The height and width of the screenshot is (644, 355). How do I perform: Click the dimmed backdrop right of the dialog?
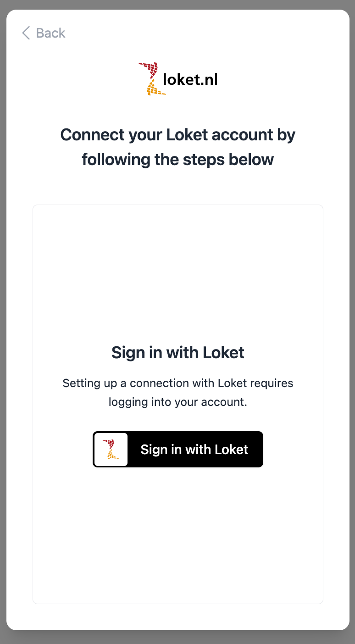[352, 321]
